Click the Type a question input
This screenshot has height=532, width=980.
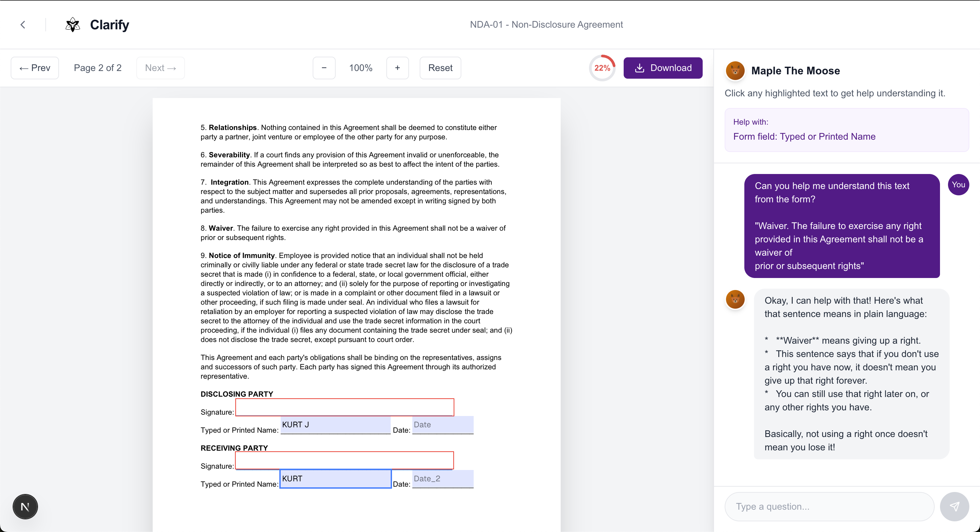click(829, 506)
